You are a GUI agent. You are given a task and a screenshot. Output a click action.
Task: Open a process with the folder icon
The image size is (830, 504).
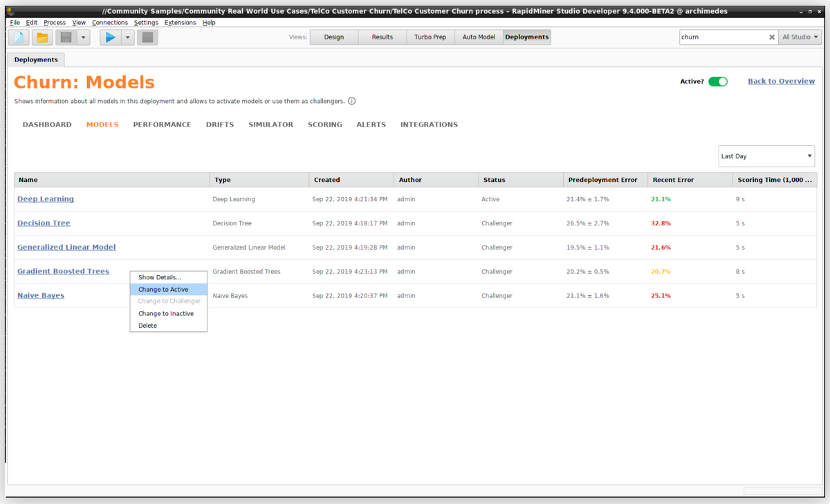tap(42, 37)
